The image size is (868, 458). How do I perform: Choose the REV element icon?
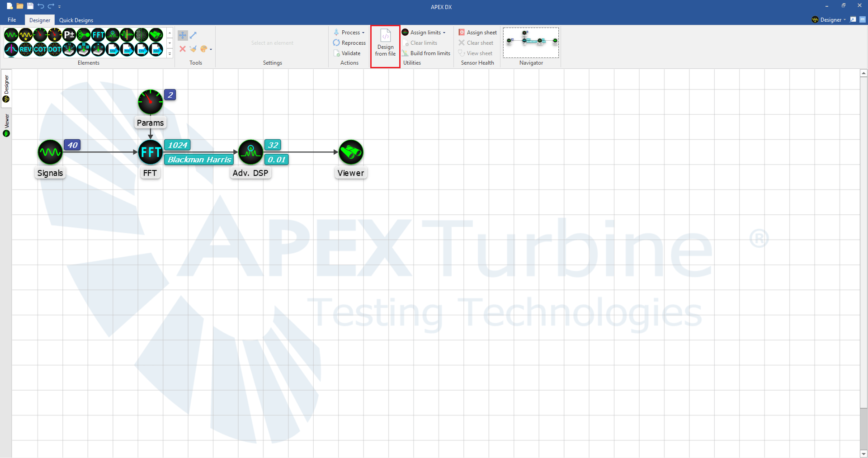tap(26, 49)
